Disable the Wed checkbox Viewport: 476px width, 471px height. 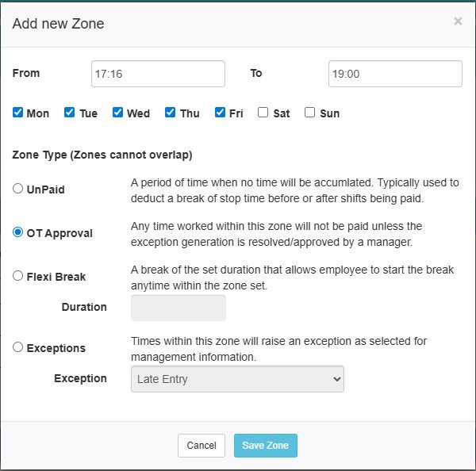[x=118, y=113]
